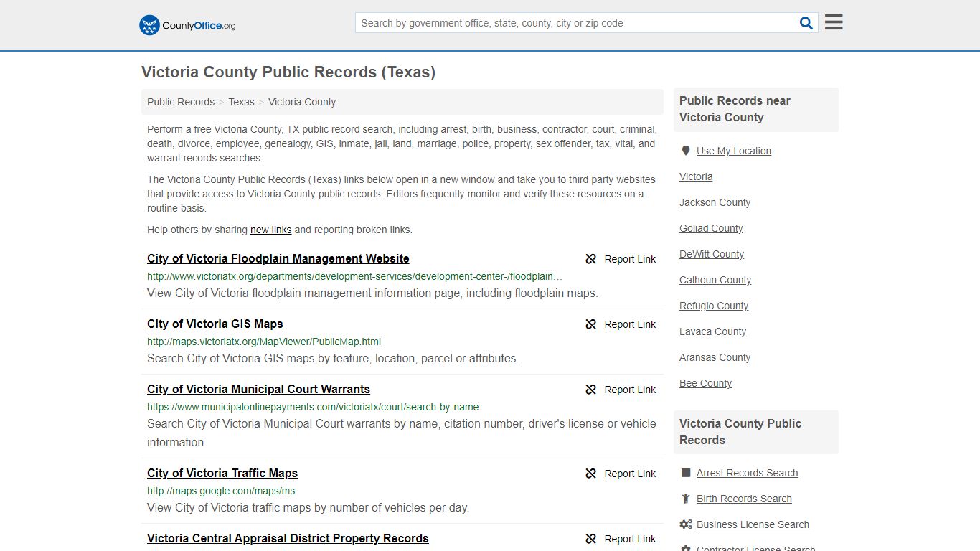Open Jackson County link
This screenshot has height=551, width=980.
tap(715, 202)
